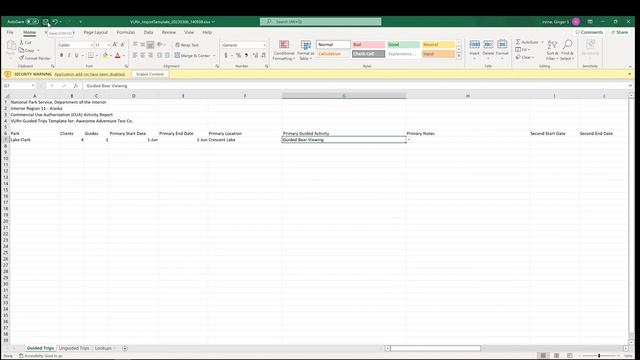Open the Comments pane
This screenshot has height=360, width=640.
(x=589, y=32)
